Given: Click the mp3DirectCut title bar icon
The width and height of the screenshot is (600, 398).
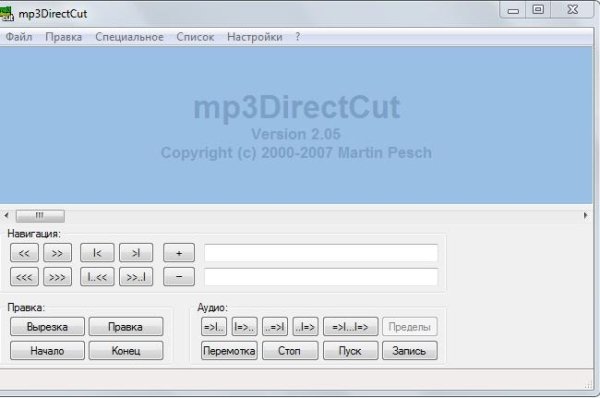Looking at the screenshot, I should coord(7,14).
